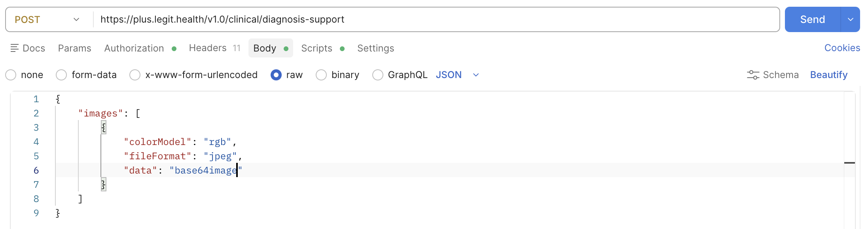Switch to the Headers tab
This screenshot has width=868, height=229.
click(x=208, y=48)
